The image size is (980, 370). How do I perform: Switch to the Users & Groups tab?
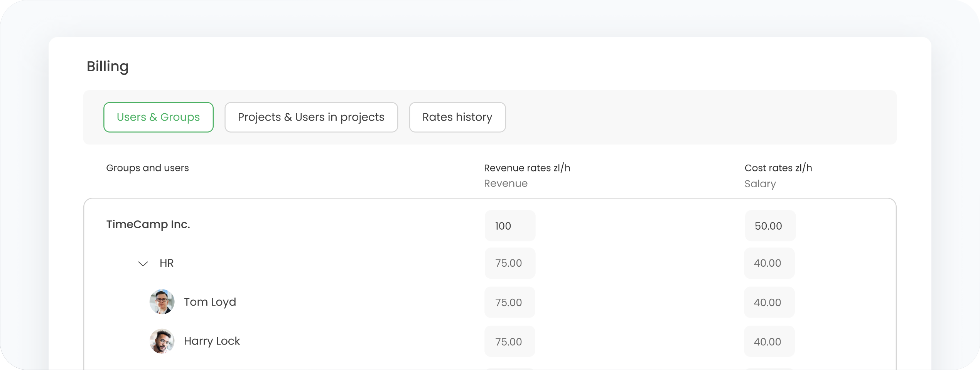point(158,117)
